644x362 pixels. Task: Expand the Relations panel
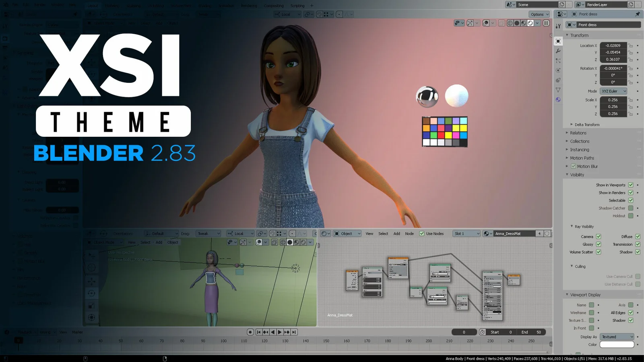point(578,133)
